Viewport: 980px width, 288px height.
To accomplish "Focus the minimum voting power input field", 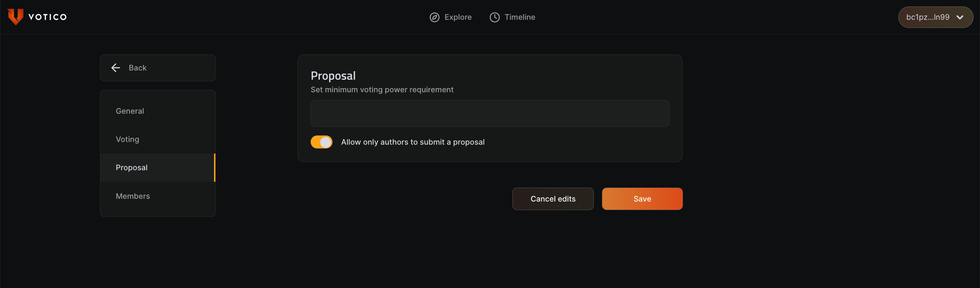I will point(490,113).
